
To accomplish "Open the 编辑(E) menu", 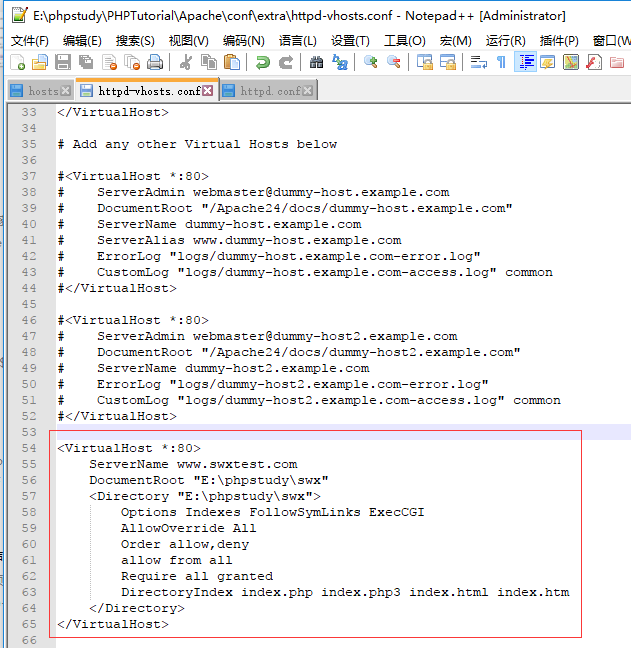I will coord(82,41).
